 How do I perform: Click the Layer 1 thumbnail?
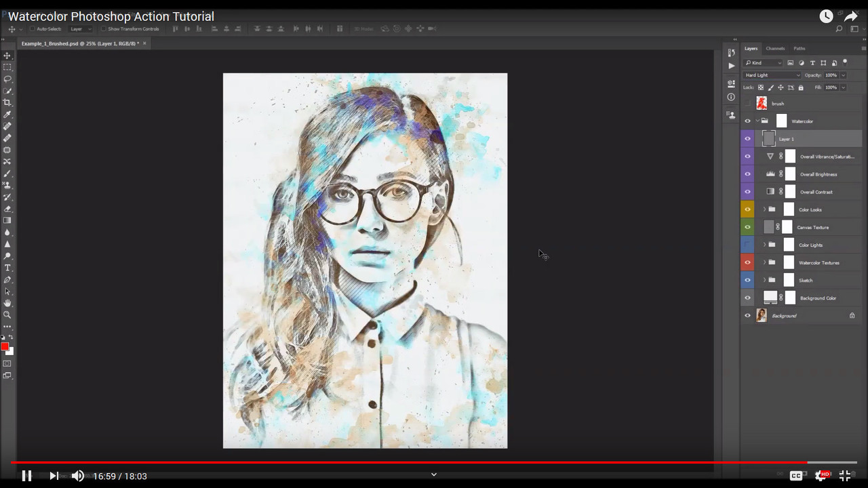pyautogui.click(x=769, y=138)
